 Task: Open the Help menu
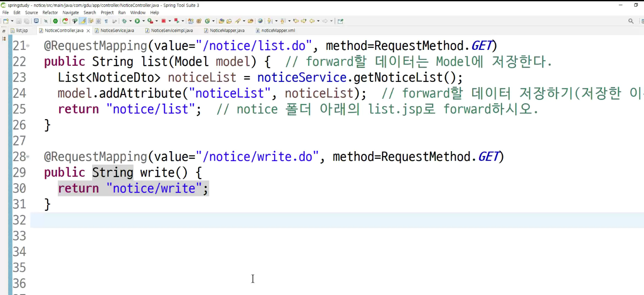pos(155,13)
